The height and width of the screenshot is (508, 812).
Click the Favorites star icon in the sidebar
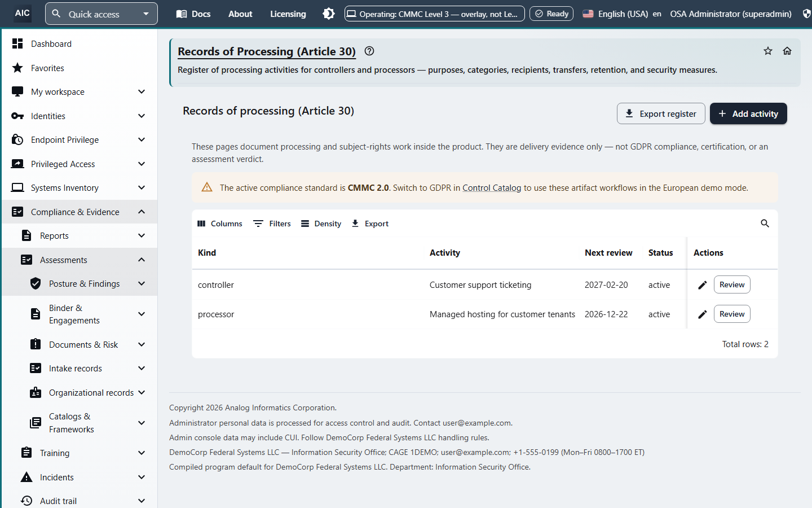17,68
